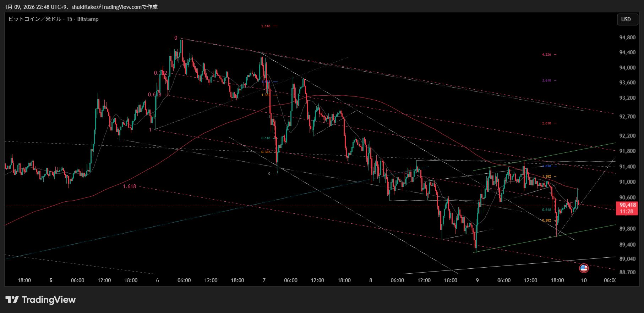Click the 4.236 Fibonacci extension label

546,55
